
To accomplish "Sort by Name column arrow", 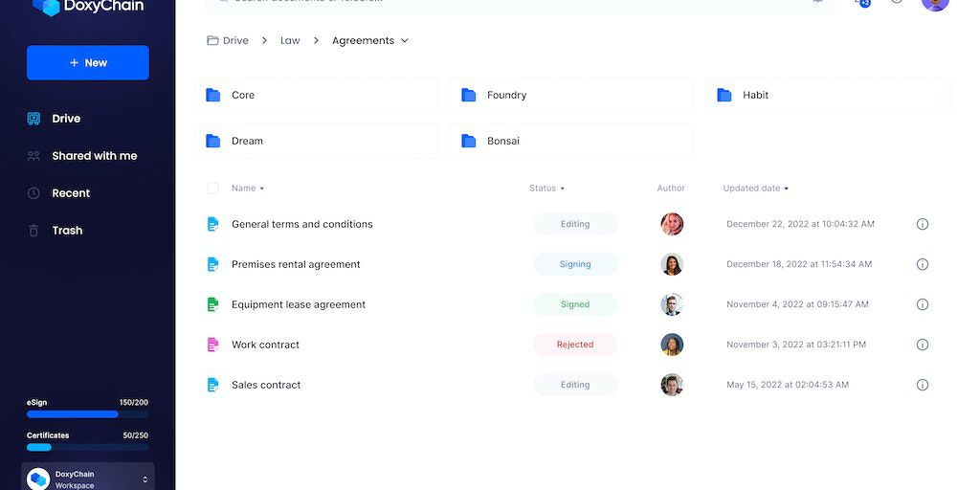I will [x=262, y=189].
